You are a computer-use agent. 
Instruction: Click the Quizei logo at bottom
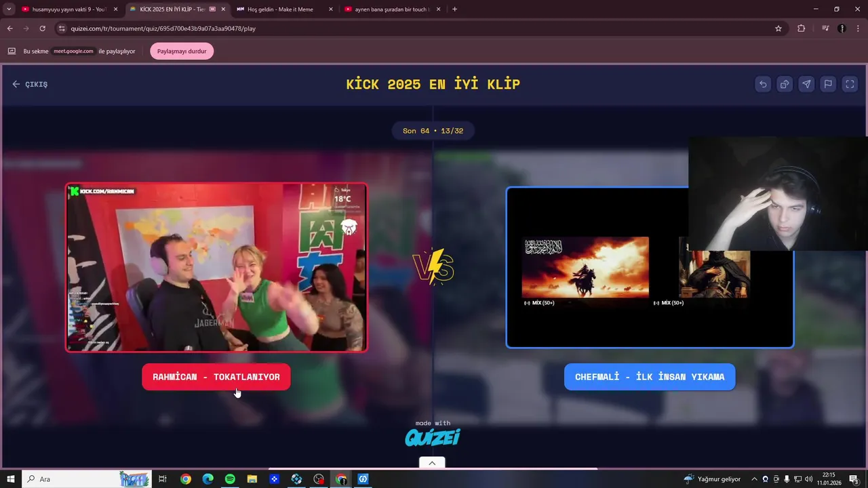(433, 437)
